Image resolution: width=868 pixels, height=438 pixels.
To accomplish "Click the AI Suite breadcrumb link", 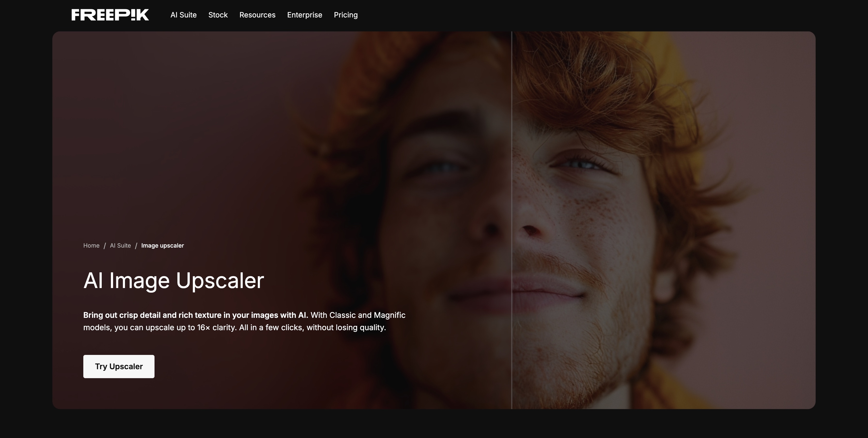I will click(120, 246).
